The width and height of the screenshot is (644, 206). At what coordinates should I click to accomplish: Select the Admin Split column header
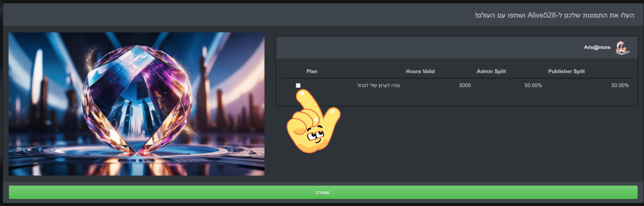(x=491, y=71)
